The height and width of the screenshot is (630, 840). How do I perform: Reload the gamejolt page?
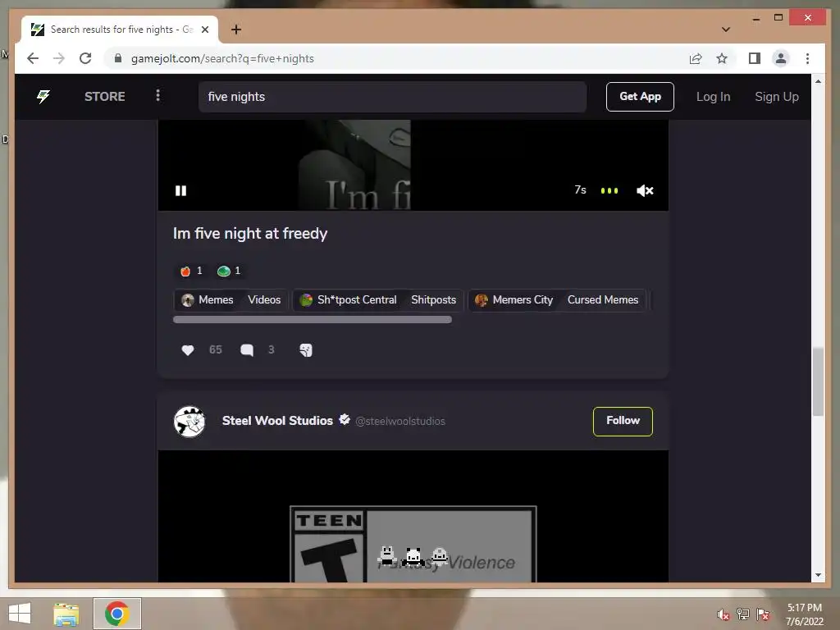(x=85, y=58)
